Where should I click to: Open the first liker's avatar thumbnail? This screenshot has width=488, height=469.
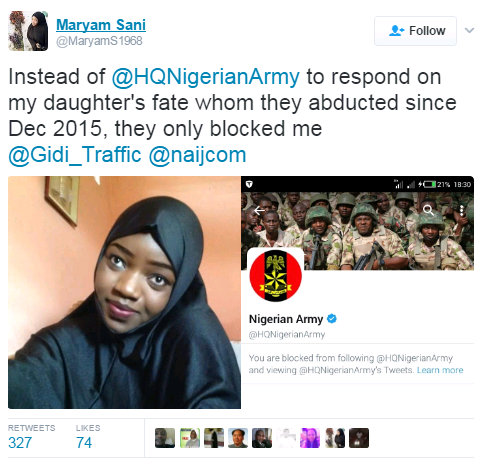165,438
